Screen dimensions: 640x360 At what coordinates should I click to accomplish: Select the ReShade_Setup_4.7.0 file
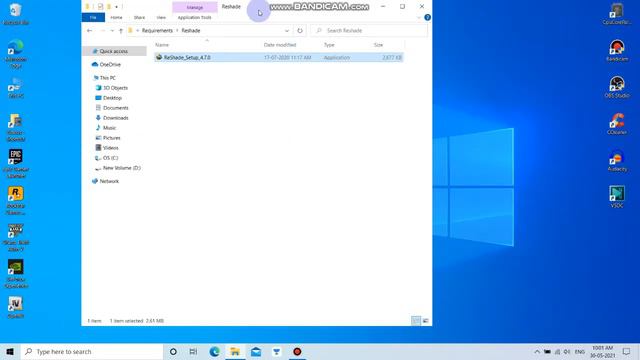point(279,58)
